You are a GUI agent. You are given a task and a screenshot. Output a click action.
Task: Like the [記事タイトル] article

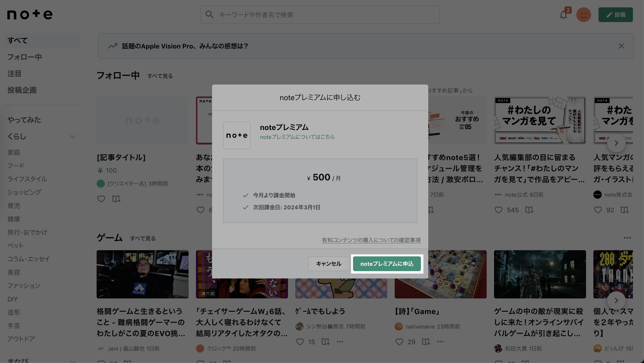[101, 199]
